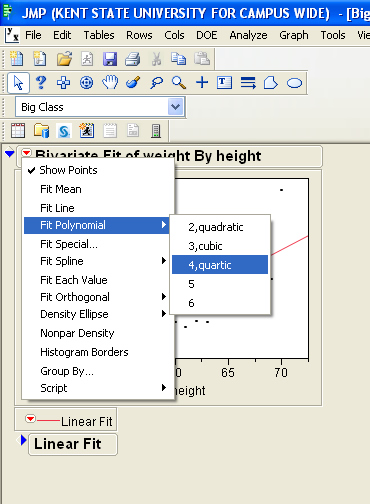Viewport: 370px width, 504px height.
Task: Choose 3,cubic polynomial degree
Action: tap(220, 246)
